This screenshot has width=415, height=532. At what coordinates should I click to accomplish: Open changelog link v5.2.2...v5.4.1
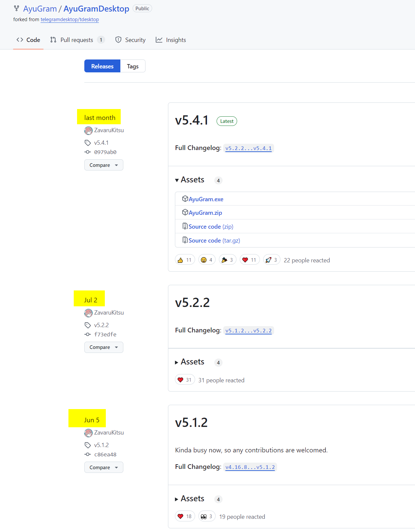[249, 148]
